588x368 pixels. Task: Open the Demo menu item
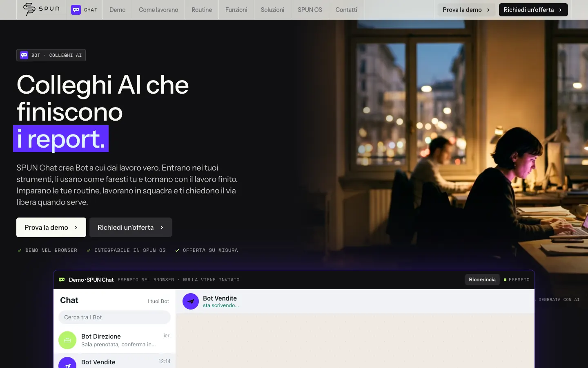[x=118, y=10]
